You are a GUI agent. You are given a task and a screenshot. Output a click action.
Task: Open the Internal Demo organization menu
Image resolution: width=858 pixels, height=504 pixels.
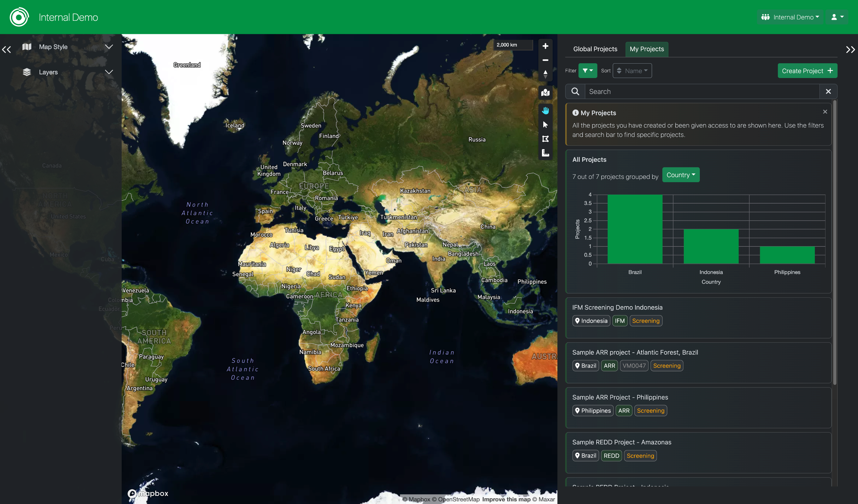coord(790,17)
